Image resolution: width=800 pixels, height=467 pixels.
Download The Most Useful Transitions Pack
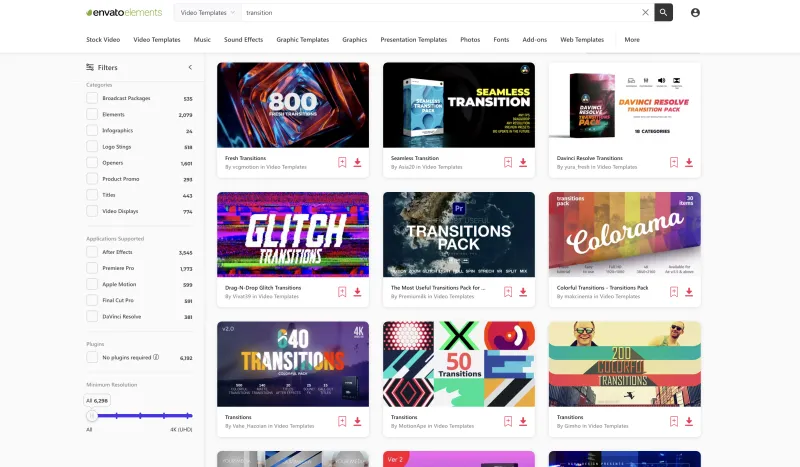click(x=523, y=292)
